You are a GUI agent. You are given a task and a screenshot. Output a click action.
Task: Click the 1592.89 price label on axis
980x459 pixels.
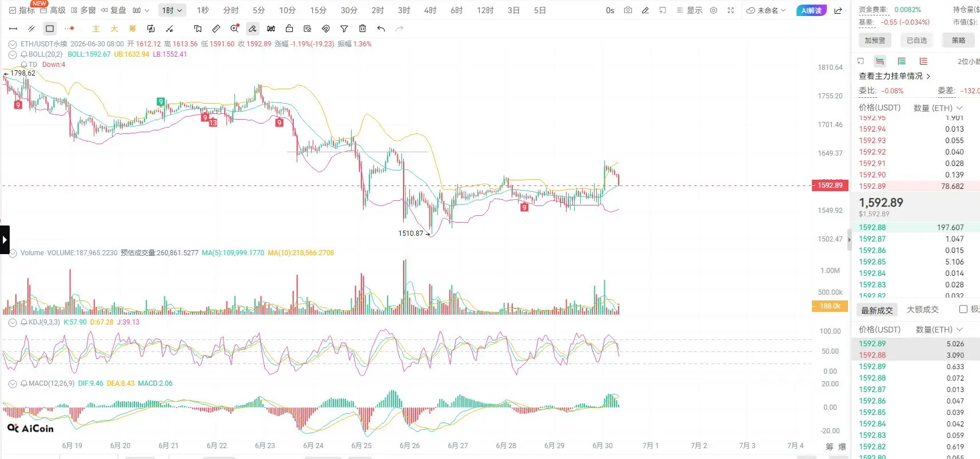pyautogui.click(x=830, y=185)
